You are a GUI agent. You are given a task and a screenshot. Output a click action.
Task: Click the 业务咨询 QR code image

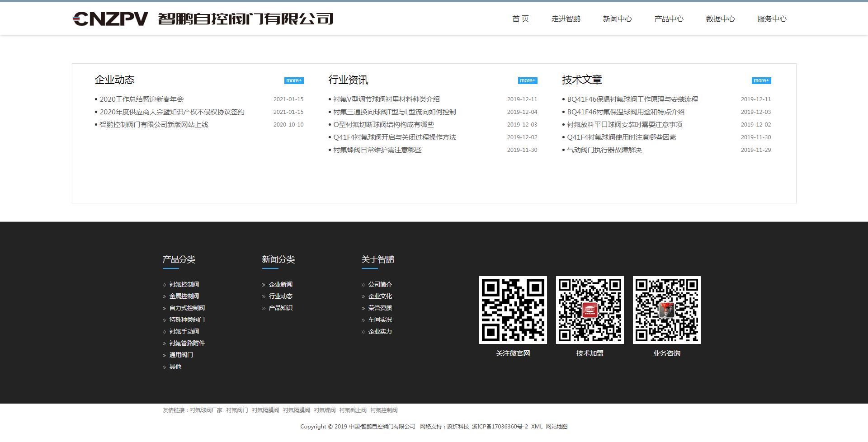click(666, 310)
